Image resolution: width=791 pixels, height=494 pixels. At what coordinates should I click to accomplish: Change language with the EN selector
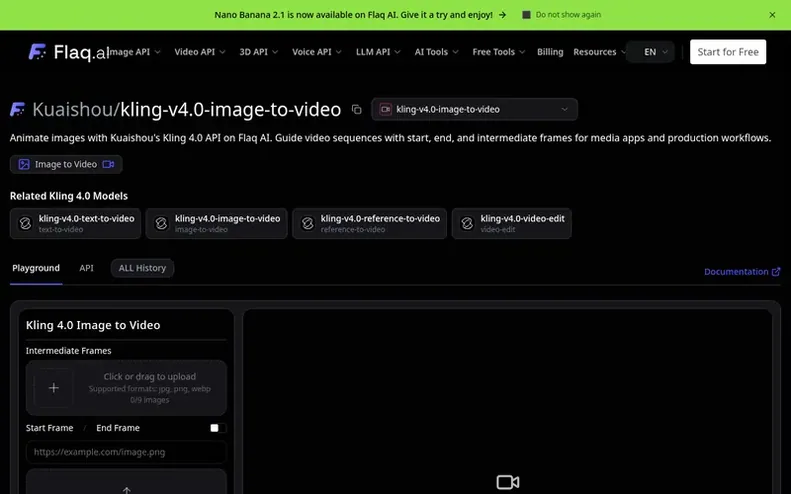(x=650, y=51)
